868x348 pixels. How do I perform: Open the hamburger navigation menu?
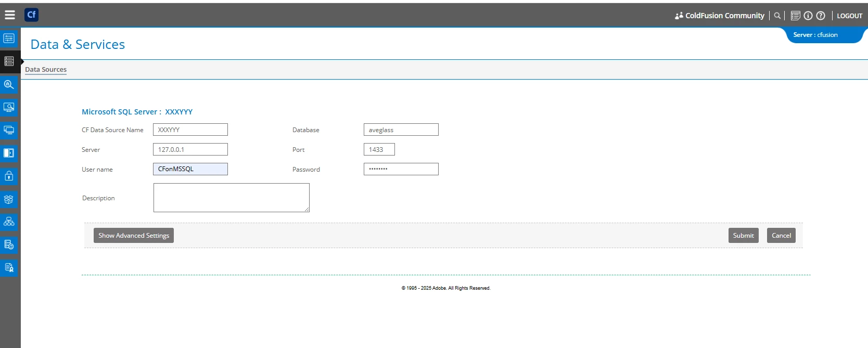(x=9, y=15)
